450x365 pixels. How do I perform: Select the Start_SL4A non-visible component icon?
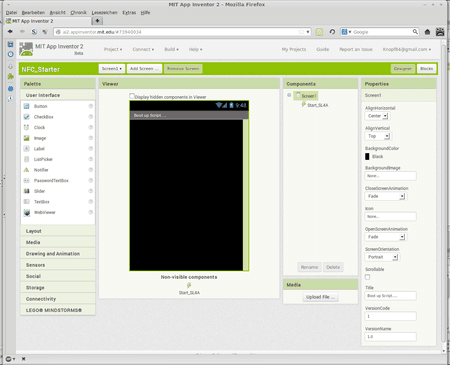click(189, 285)
